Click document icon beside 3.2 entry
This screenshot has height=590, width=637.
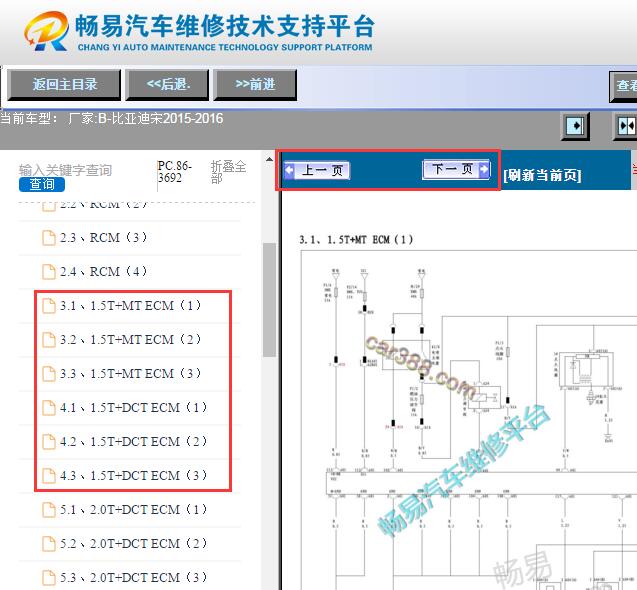(x=49, y=340)
